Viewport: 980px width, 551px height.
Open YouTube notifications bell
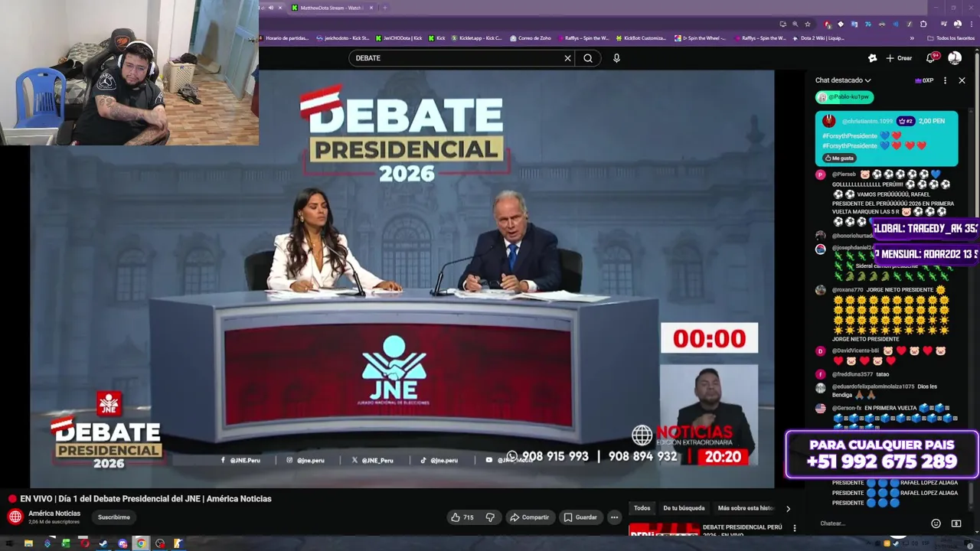coord(931,58)
